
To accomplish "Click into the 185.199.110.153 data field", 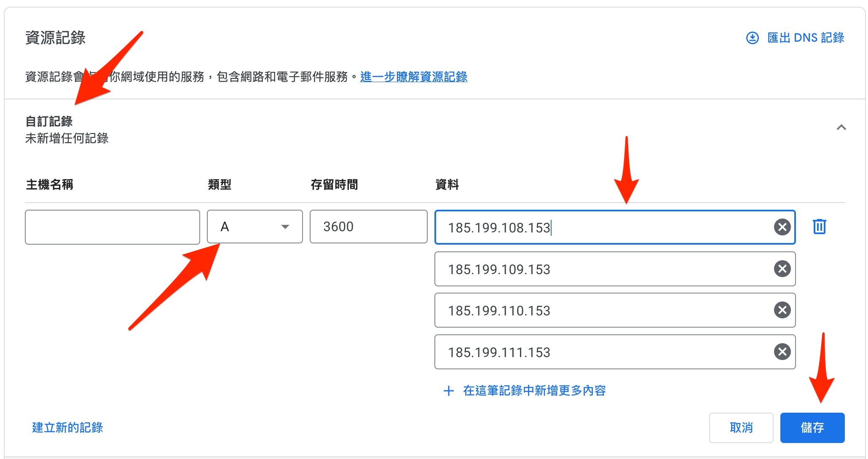I will click(x=590, y=310).
